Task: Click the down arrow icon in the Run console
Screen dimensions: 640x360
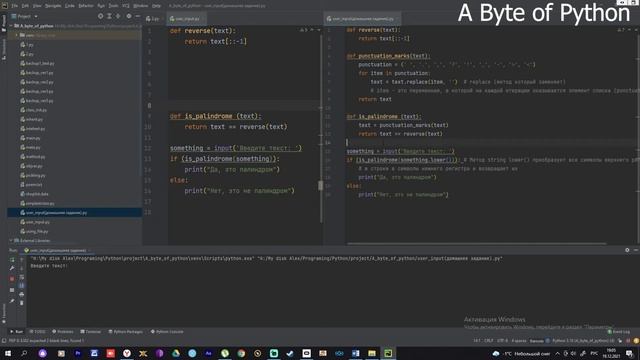Action: 22,268
